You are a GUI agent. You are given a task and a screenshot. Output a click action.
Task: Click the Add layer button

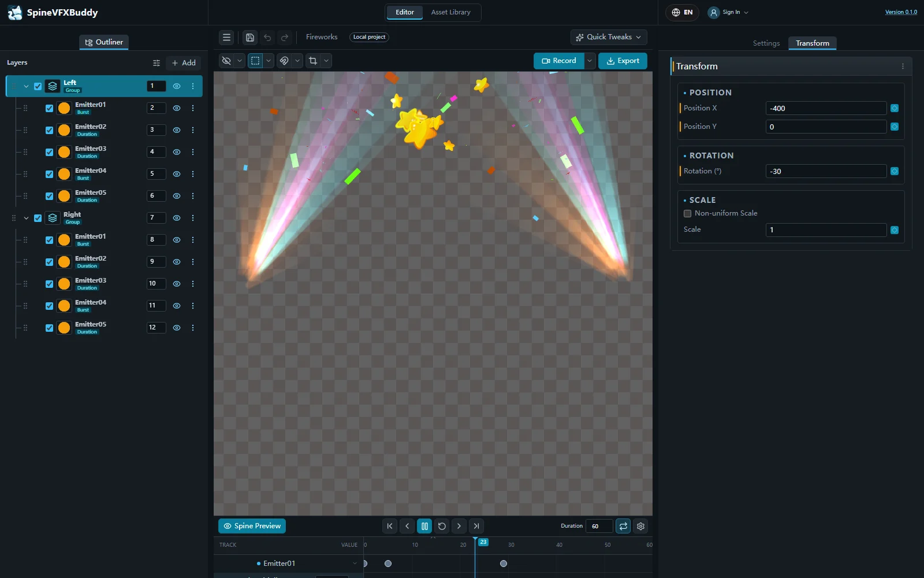(184, 63)
